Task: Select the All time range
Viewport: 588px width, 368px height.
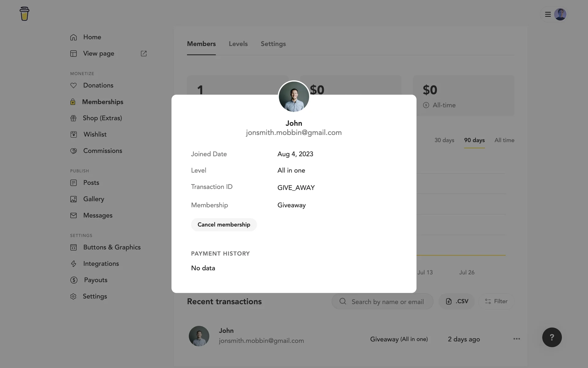Action: [504, 140]
